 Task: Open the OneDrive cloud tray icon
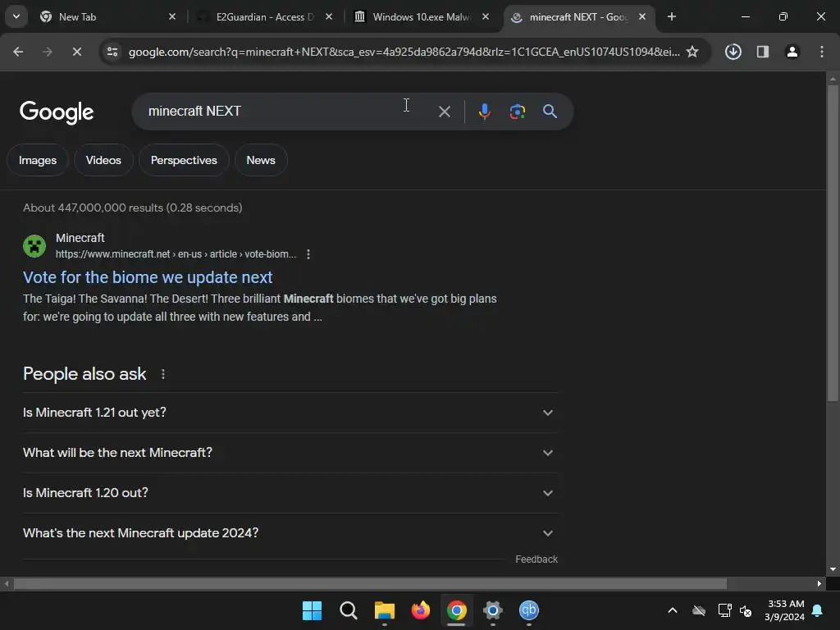point(699,610)
